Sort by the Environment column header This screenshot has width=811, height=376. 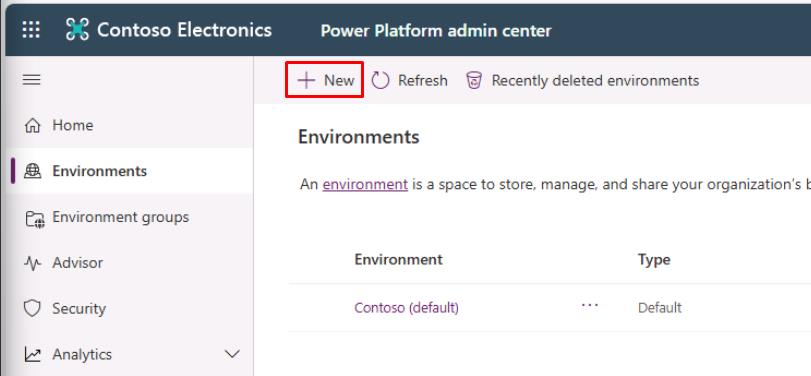[398, 259]
